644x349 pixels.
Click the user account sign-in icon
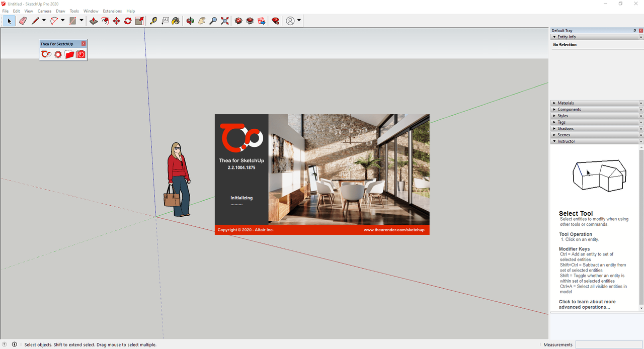[x=290, y=21]
